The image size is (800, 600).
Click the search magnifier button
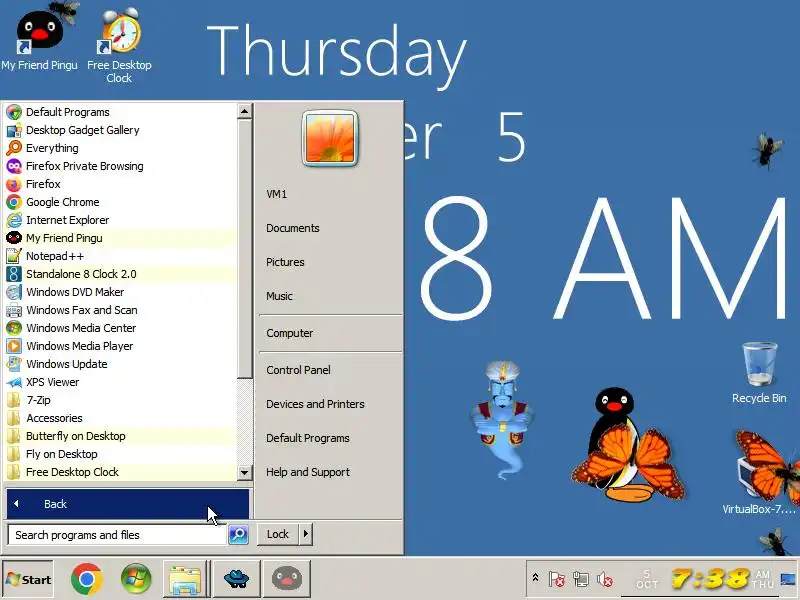238,534
